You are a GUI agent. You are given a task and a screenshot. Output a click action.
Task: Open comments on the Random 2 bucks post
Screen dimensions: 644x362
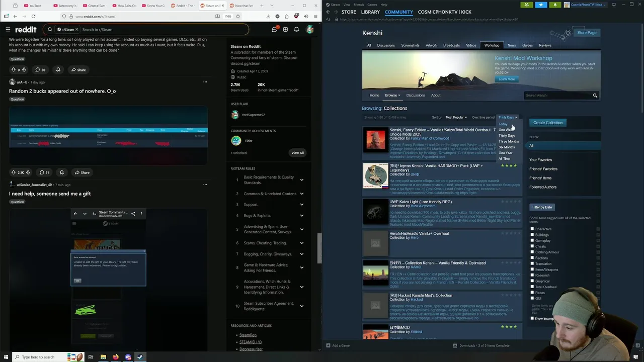(45, 172)
